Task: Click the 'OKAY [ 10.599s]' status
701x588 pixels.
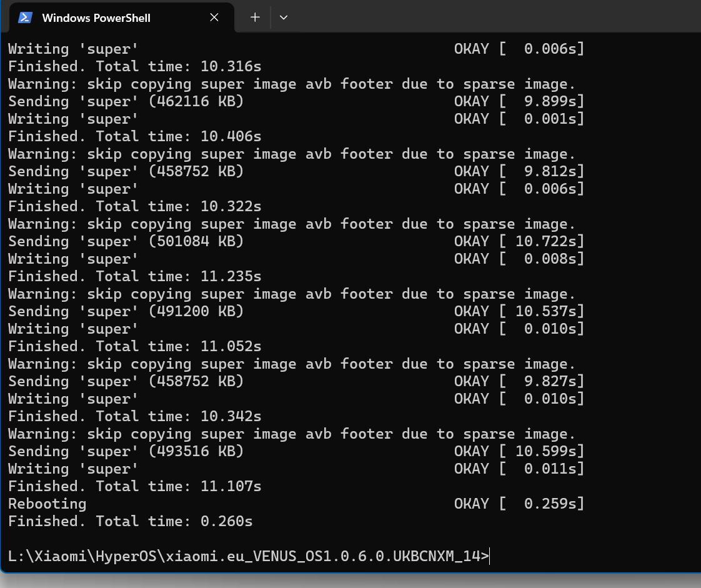Action: click(519, 451)
